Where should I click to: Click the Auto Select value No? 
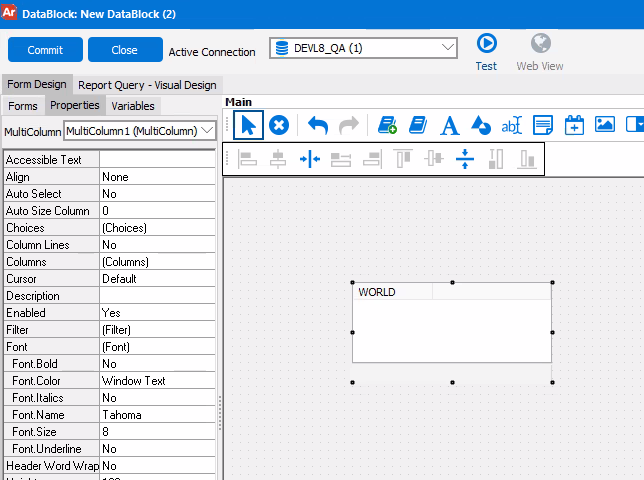coord(157,193)
